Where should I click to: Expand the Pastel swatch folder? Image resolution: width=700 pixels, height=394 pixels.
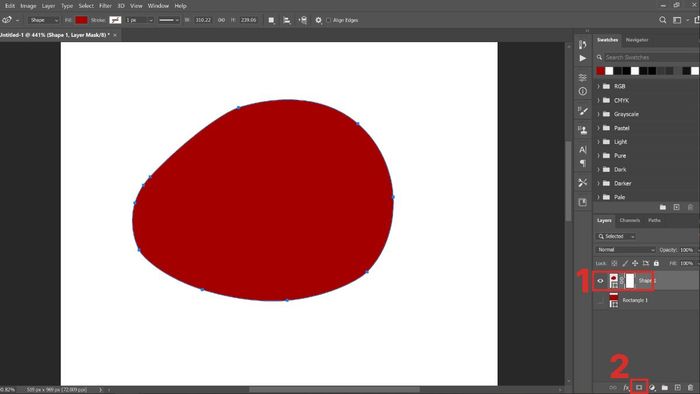click(x=599, y=128)
